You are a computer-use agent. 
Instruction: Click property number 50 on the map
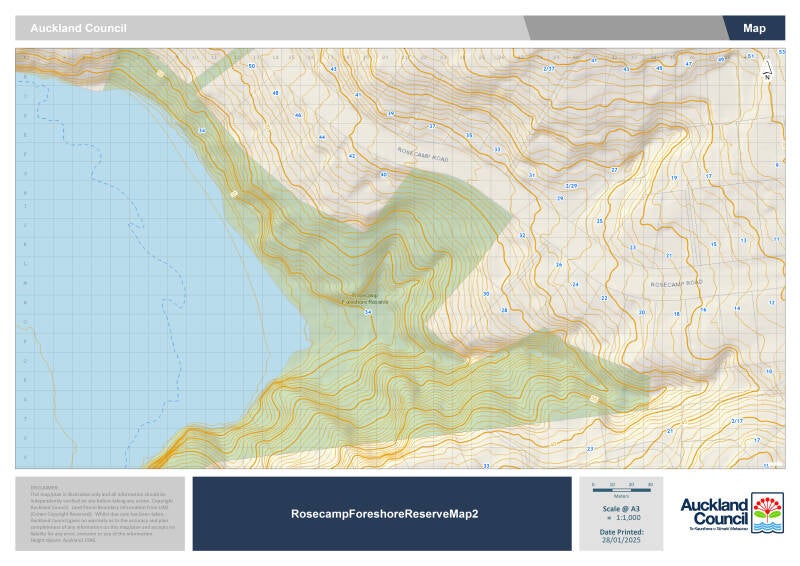click(x=252, y=66)
